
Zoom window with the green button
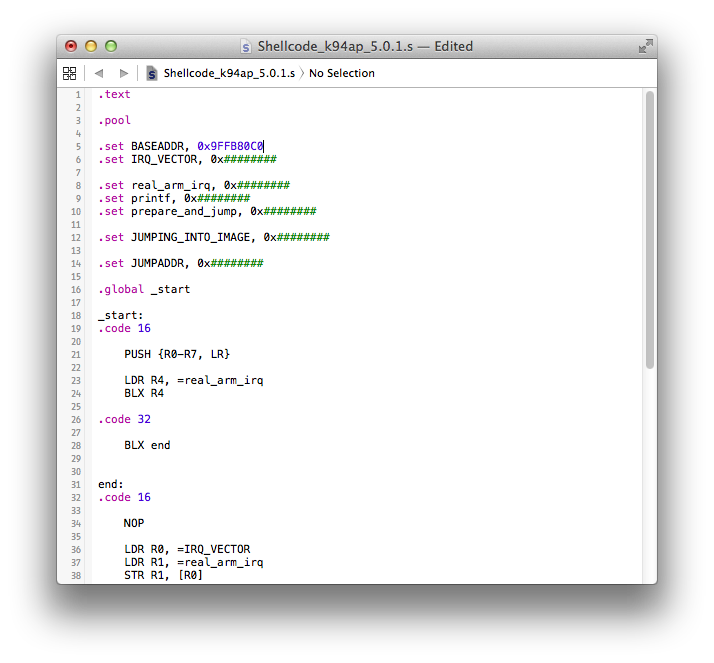coord(111,46)
